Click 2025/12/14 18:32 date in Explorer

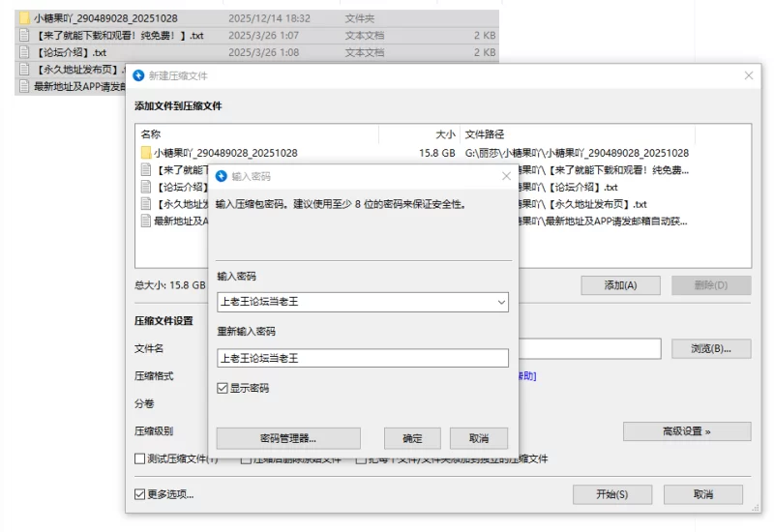pyautogui.click(x=270, y=18)
